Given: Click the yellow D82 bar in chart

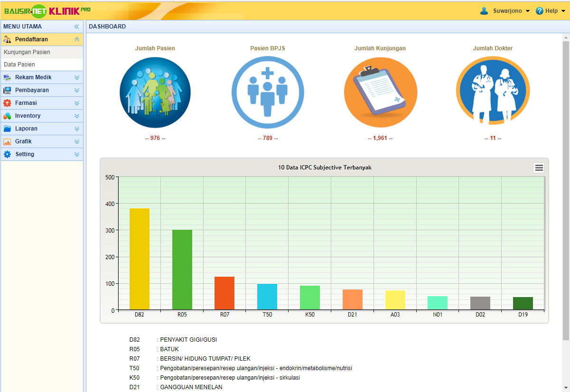Looking at the screenshot, I should (x=139, y=259).
